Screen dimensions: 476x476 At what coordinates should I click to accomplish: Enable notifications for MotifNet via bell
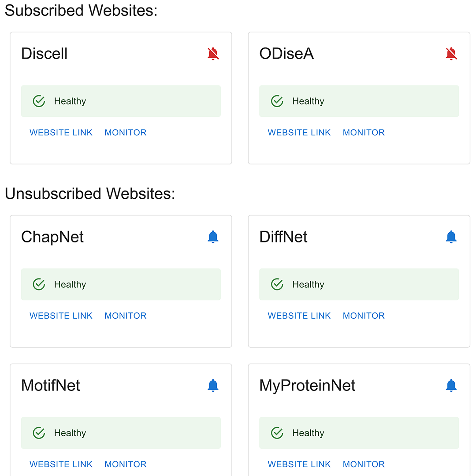click(x=213, y=385)
